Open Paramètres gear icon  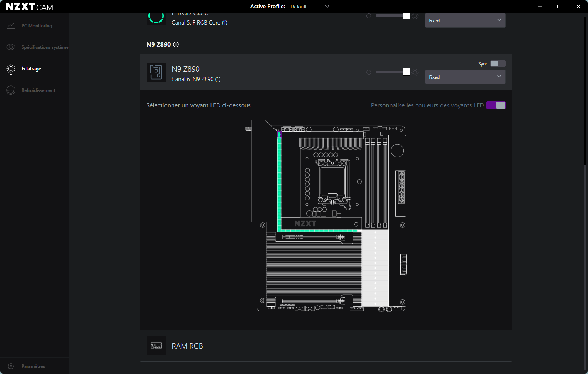(11, 366)
